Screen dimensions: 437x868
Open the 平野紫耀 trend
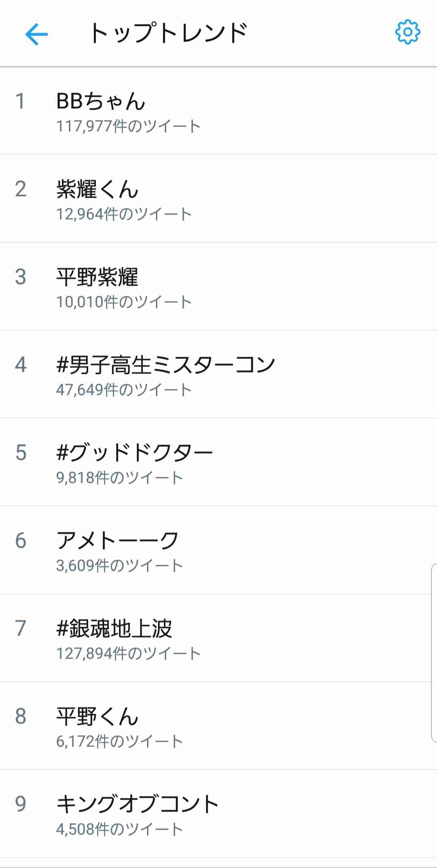point(97,277)
